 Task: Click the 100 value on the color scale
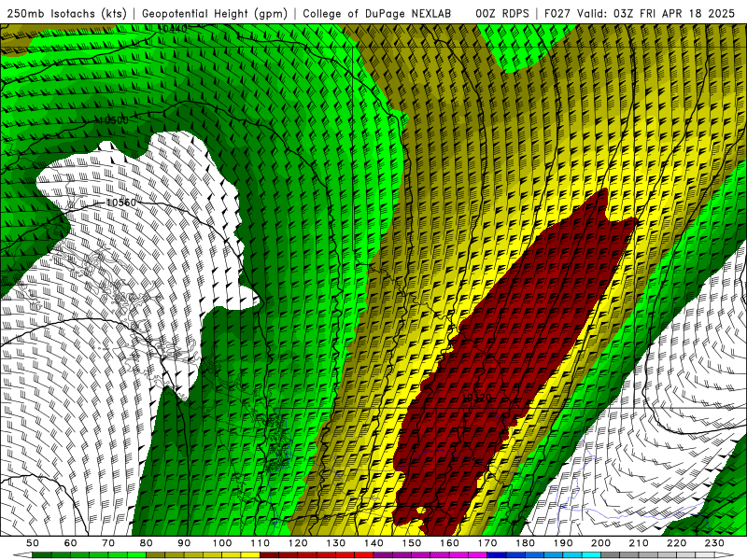(222, 543)
